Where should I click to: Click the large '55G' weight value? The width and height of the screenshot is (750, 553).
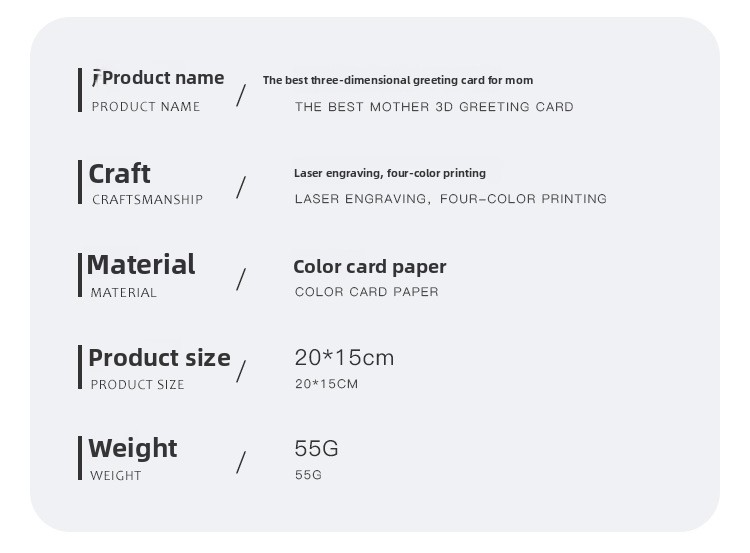(x=316, y=449)
